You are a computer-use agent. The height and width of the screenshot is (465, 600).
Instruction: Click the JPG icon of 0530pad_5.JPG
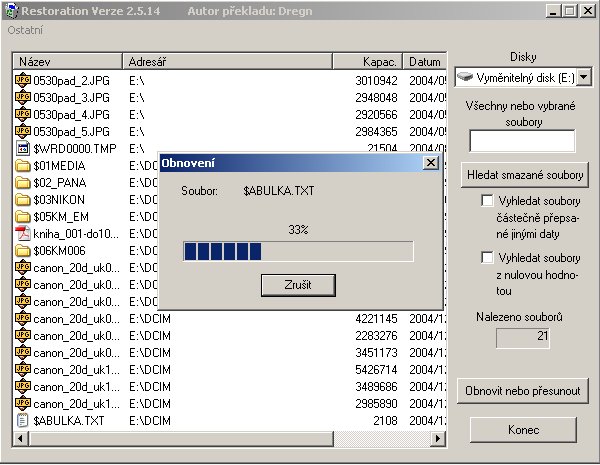tap(23, 131)
